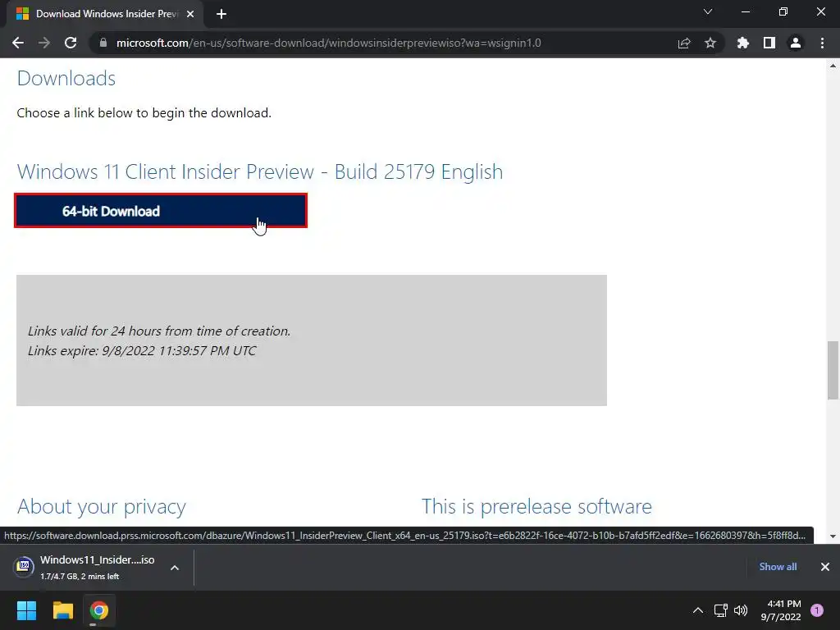The width and height of the screenshot is (840, 630).
Task: Bookmark this page with the star
Action: pyautogui.click(x=710, y=43)
